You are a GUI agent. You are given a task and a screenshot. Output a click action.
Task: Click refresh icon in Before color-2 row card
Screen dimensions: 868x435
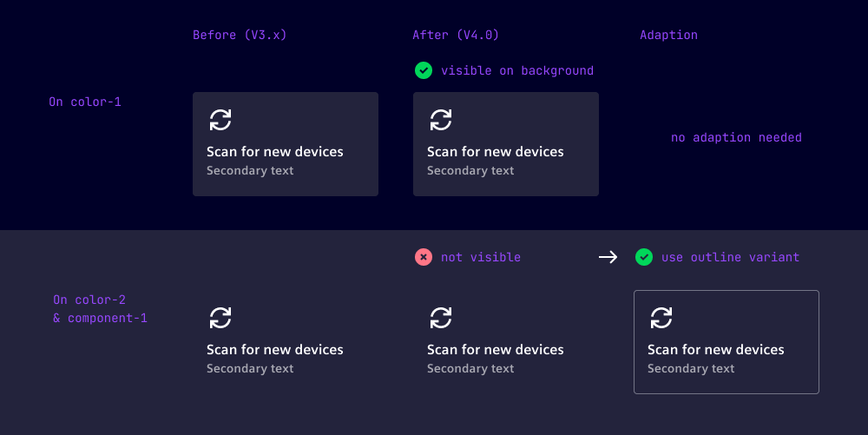220,318
